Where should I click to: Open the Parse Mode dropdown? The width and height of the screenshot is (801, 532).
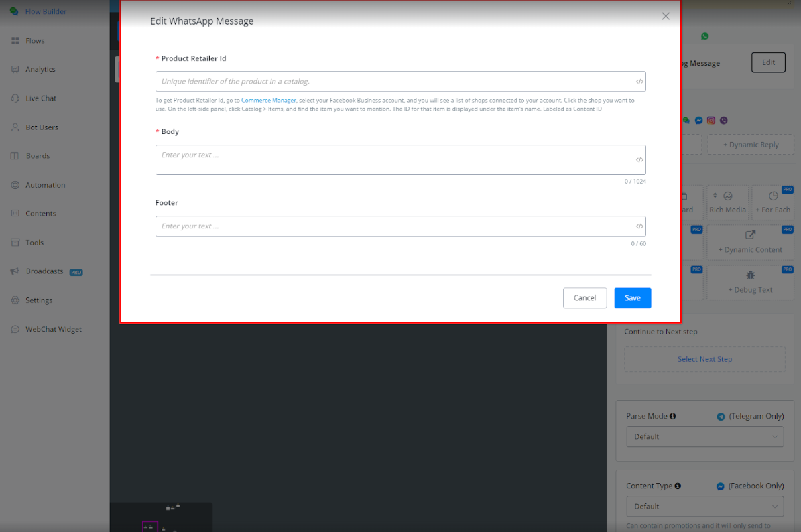point(704,437)
